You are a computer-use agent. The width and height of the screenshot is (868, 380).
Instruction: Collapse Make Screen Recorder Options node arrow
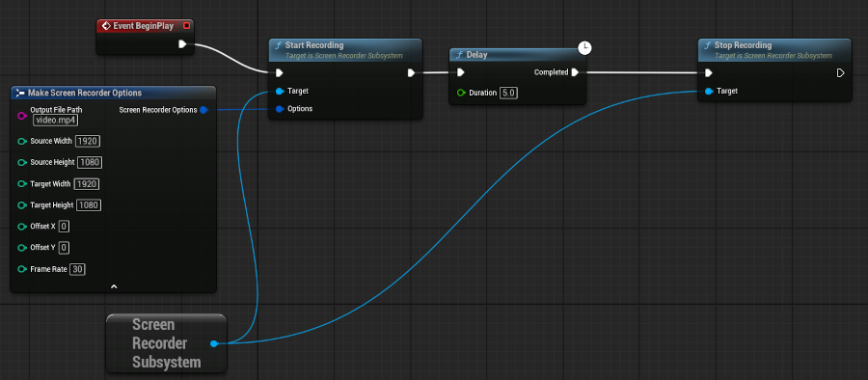tap(114, 286)
